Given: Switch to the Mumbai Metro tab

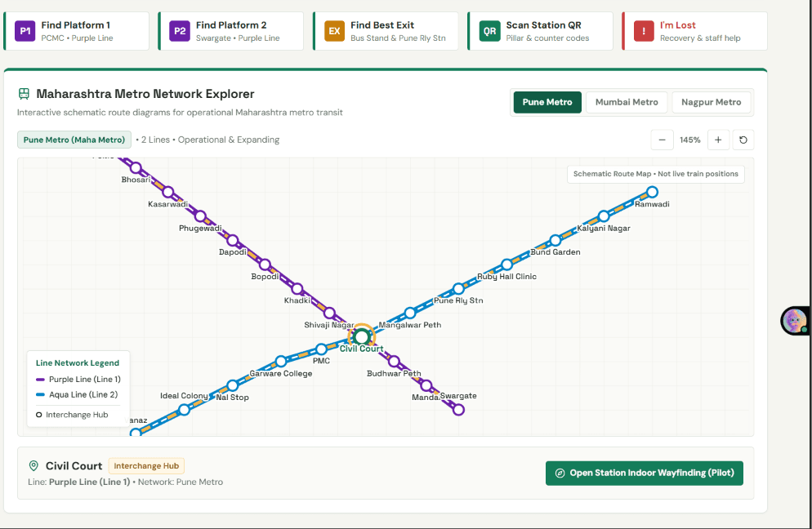Looking at the screenshot, I should coord(627,103).
